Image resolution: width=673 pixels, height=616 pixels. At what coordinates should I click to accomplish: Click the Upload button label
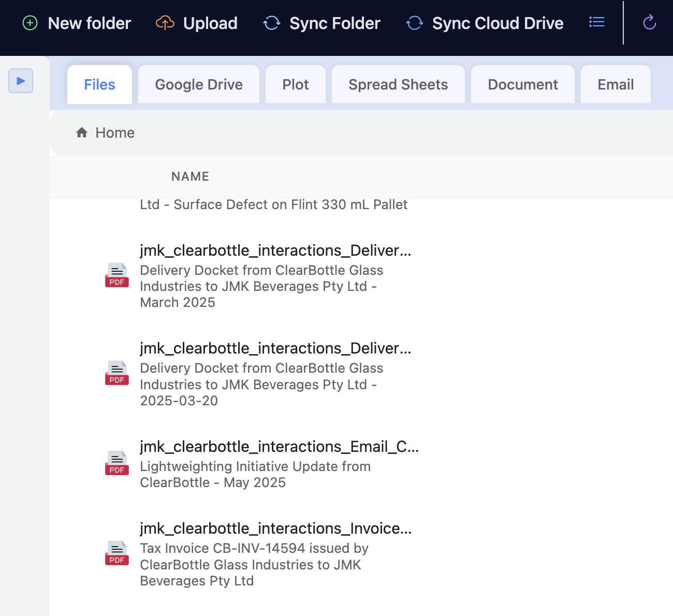tap(210, 23)
